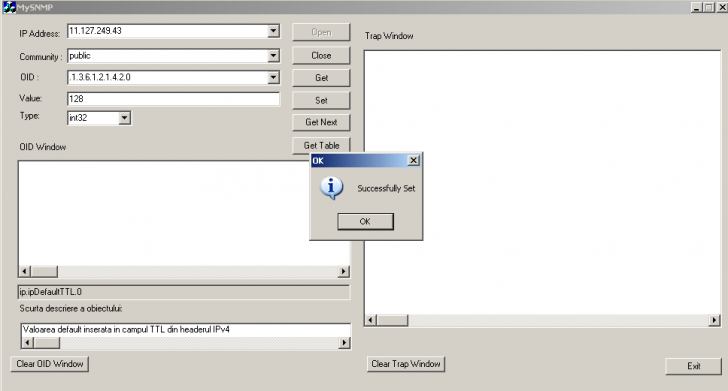Expand the IP Address dropdown
The width and height of the screenshot is (728, 391).
click(273, 31)
